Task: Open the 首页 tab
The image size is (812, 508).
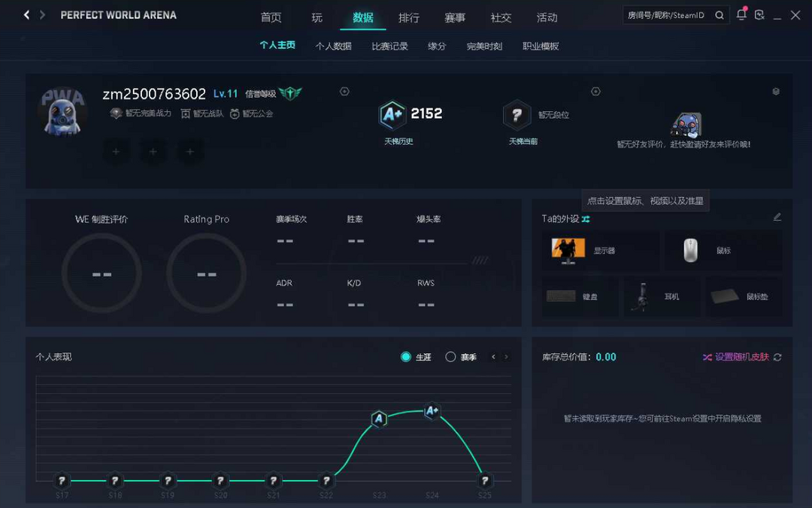Action: [x=271, y=17]
